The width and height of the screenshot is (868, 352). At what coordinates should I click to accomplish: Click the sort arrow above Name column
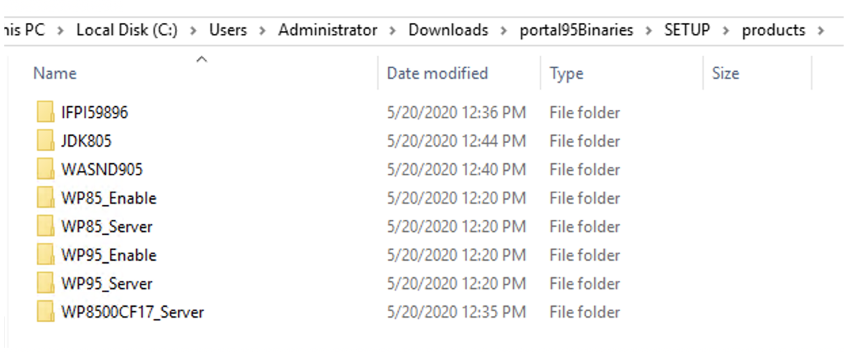pyautogui.click(x=202, y=60)
